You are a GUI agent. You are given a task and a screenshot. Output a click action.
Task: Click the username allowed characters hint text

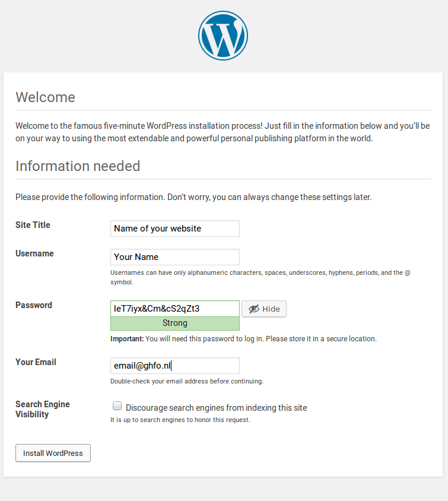tap(260, 277)
